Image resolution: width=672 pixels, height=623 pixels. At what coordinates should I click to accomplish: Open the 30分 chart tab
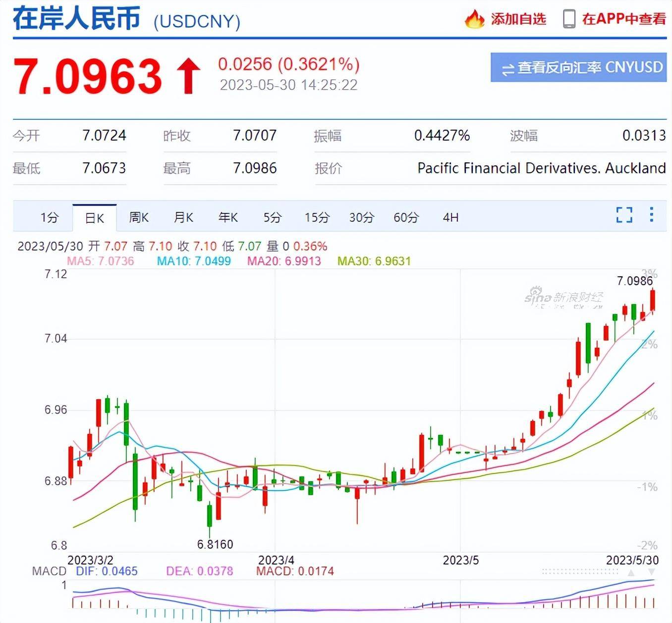click(362, 217)
